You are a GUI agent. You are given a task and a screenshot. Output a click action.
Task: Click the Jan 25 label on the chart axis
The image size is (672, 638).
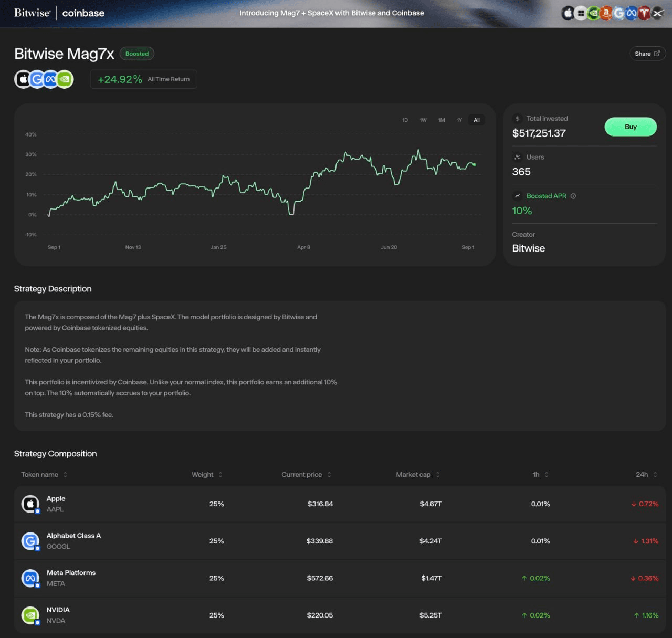pos(218,247)
